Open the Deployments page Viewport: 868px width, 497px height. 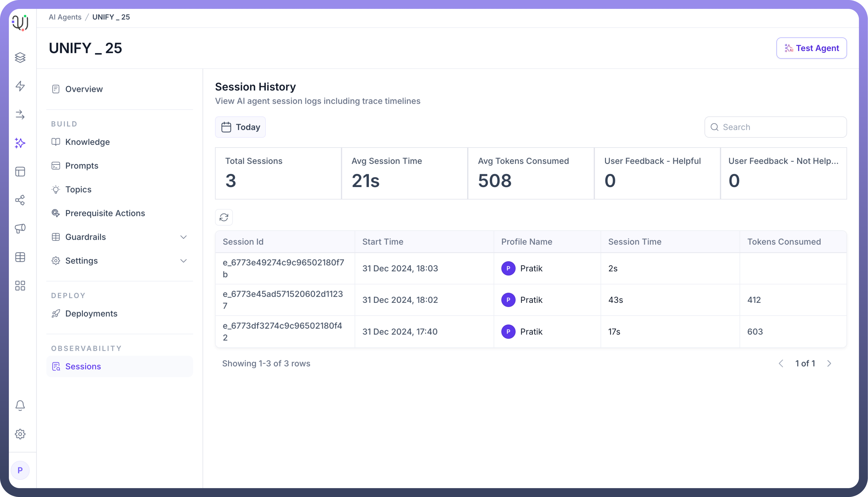[91, 313]
